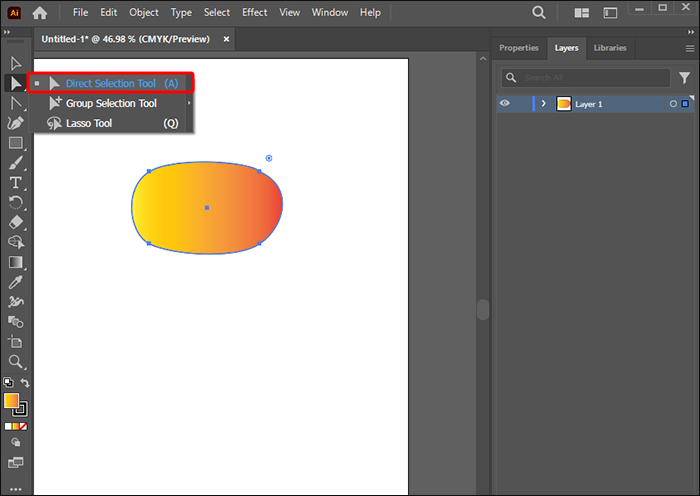Choose the Group Selection Tool
Viewport: 700px width, 496px height.
pos(110,103)
